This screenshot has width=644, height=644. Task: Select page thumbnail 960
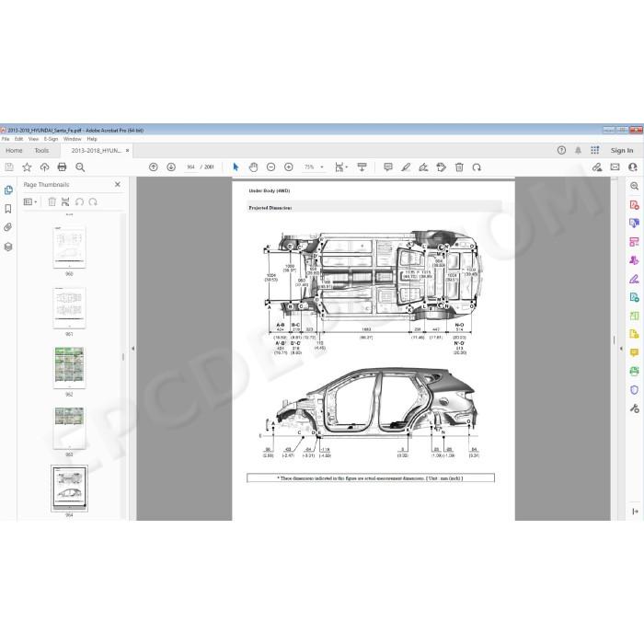(69, 247)
